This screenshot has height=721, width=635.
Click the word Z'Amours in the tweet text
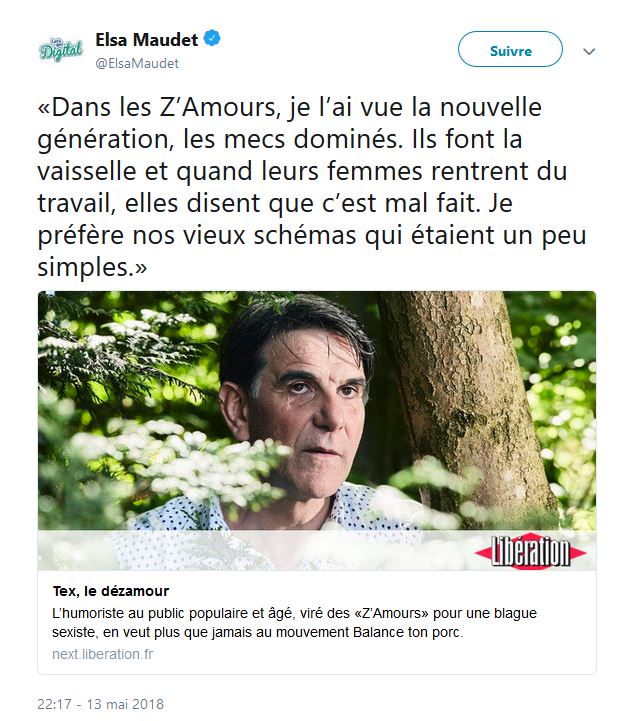[219, 107]
